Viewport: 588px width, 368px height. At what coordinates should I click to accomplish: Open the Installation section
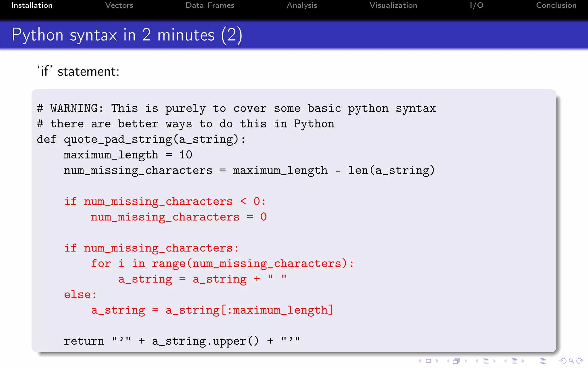32,5
